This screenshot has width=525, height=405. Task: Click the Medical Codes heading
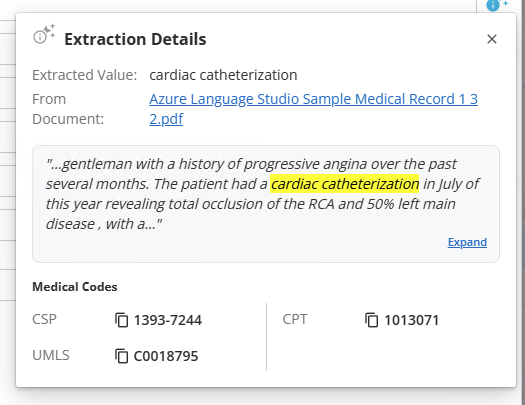[75, 287]
